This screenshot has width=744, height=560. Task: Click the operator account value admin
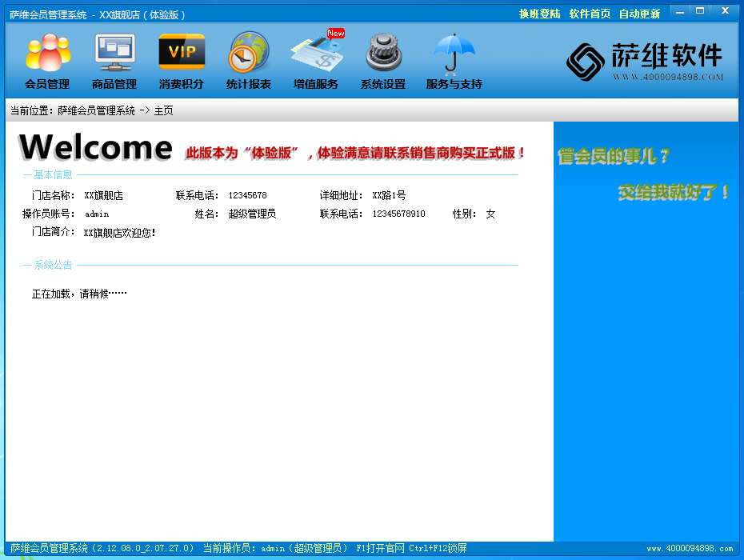[x=97, y=214]
